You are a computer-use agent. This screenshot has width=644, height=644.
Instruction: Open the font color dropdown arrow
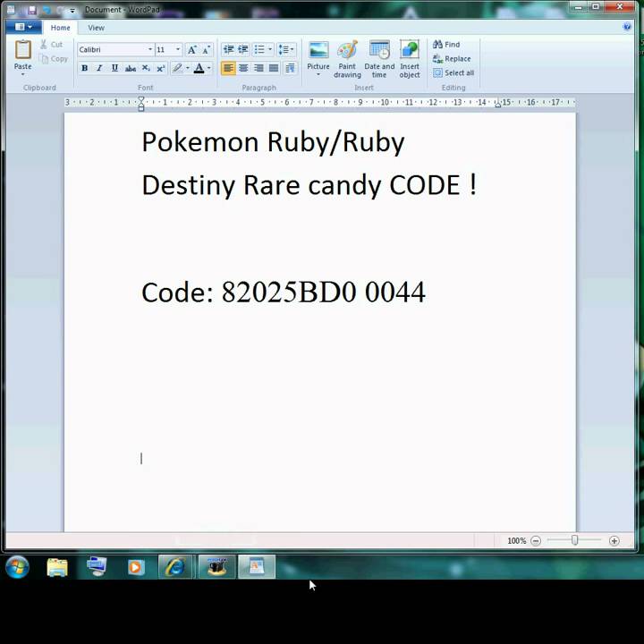coord(209,68)
